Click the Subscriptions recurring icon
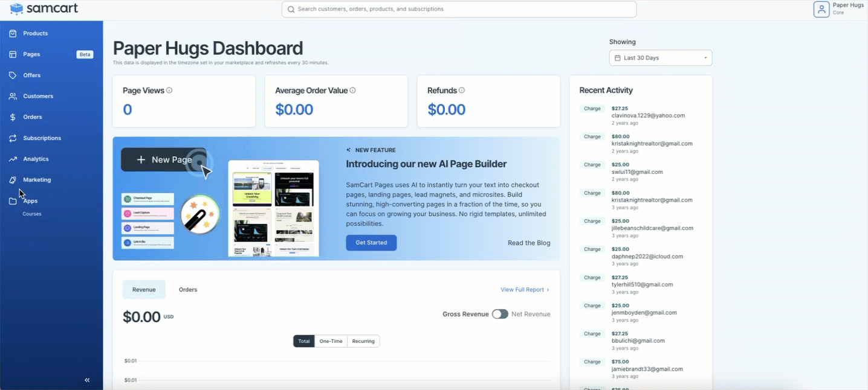Viewport: 868px width, 390px height. pos(13,138)
